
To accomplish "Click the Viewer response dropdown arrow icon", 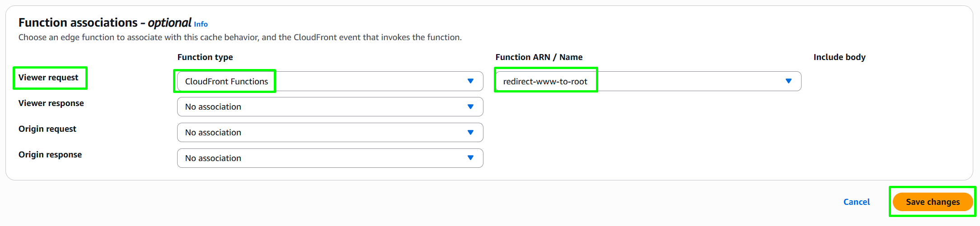I will [x=470, y=107].
